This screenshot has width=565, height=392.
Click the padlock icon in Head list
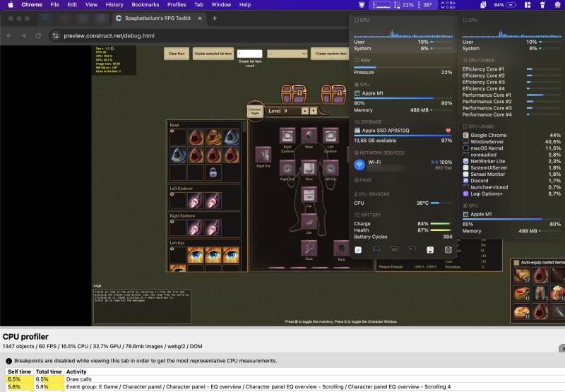(x=210, y=172)
